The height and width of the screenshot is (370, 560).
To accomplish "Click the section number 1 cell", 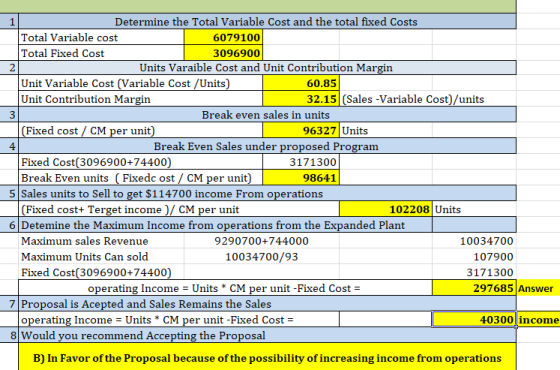I will 9,22.
